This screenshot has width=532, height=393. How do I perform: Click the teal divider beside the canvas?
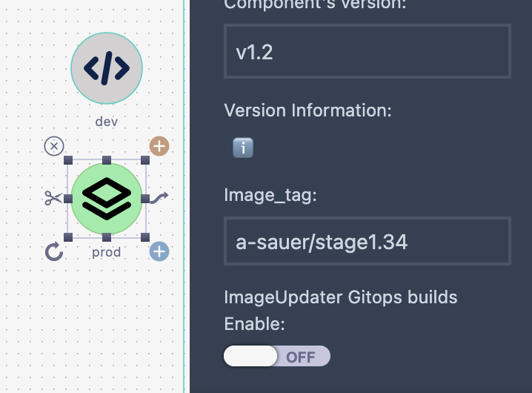[184, 196]
